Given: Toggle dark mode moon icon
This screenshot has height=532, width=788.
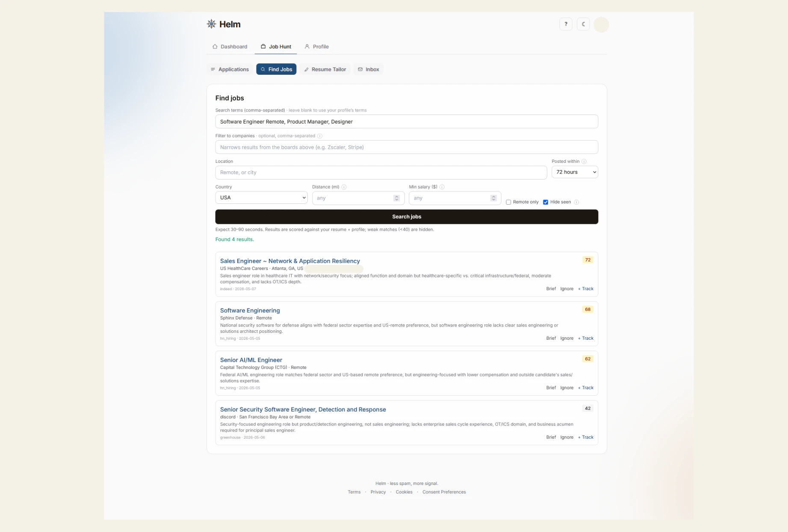Looking at the screenshot, I should 583,24.
